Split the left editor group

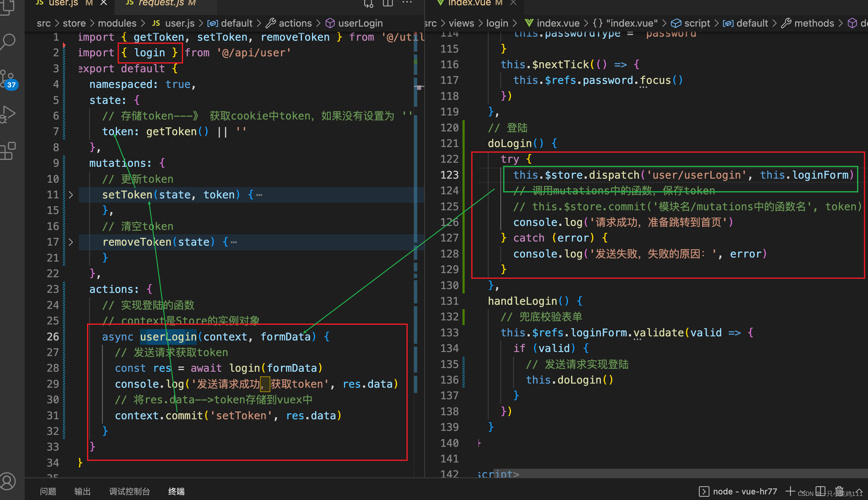point(388,3)
